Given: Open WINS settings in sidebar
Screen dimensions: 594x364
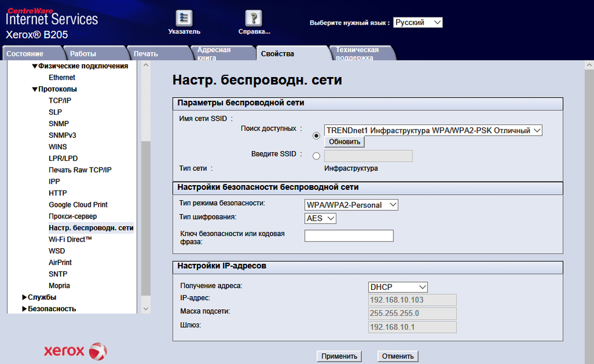Looking at the screenshot, I should coord(58,146).
